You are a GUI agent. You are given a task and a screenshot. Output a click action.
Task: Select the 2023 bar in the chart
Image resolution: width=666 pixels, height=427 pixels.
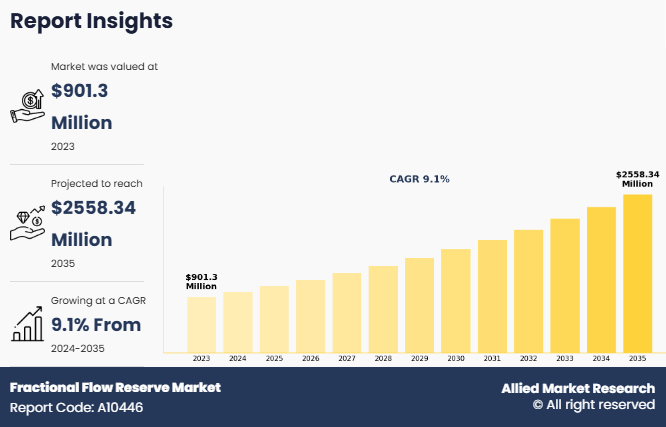(201, 324)
